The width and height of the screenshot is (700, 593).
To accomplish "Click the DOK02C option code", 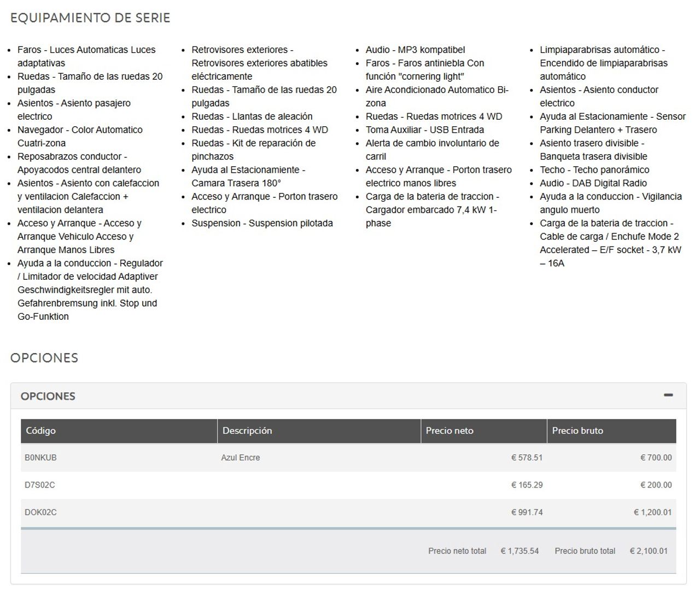I will pyautogui.click(x=40, y=512).
